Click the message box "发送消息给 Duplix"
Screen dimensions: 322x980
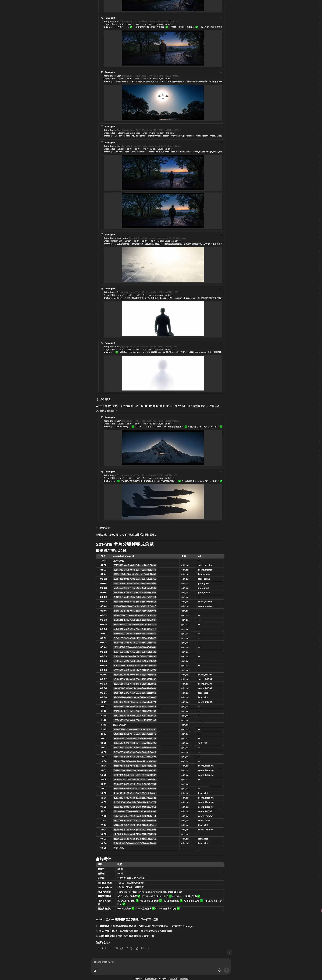tap(161, 962)
